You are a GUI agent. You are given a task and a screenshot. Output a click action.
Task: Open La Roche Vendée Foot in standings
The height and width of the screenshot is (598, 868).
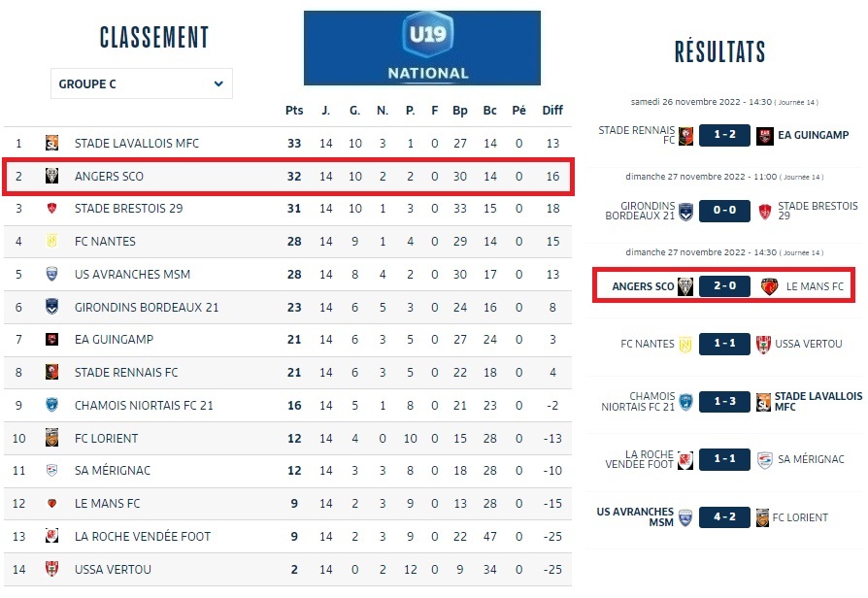click(143, 536)
